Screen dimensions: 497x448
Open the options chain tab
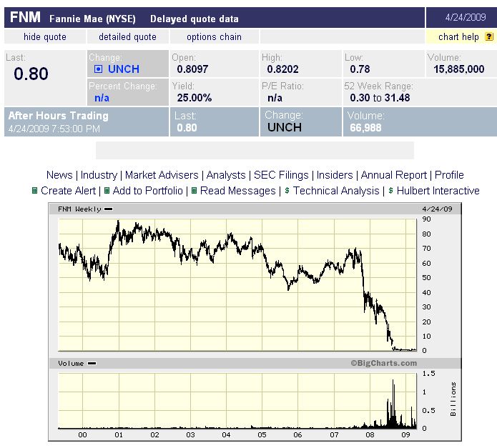(214, 36)
